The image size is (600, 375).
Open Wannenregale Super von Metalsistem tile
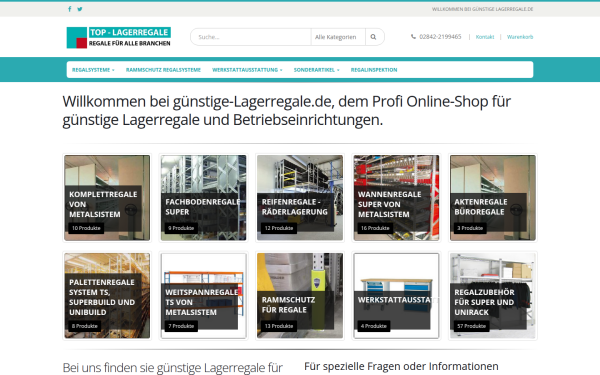pos(396,198)
